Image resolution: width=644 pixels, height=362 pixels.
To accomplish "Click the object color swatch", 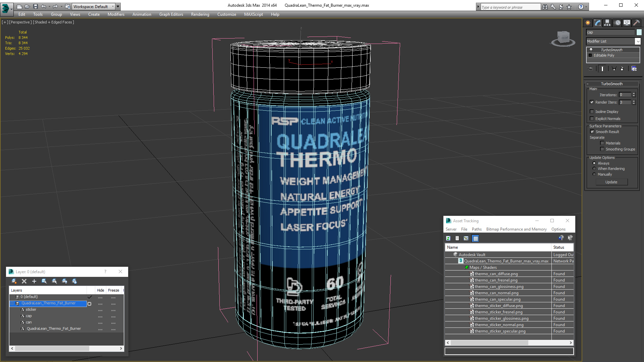I will pyautogui.click(x=639, y=32).
